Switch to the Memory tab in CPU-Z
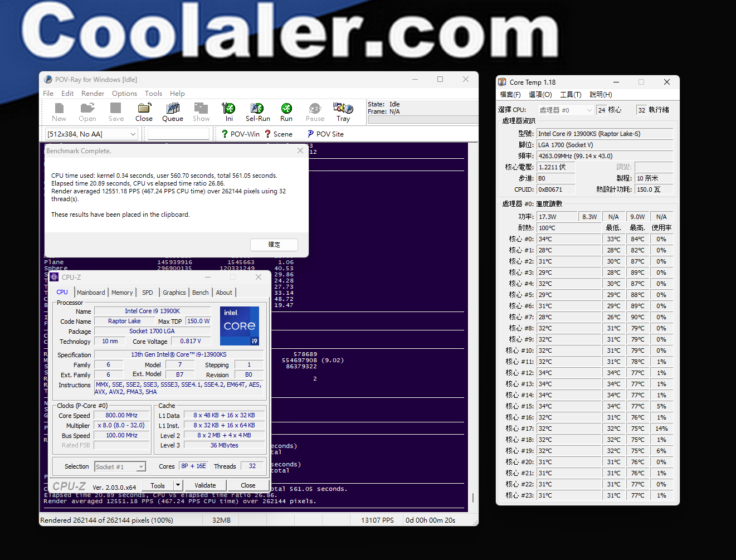 point(122,293)
